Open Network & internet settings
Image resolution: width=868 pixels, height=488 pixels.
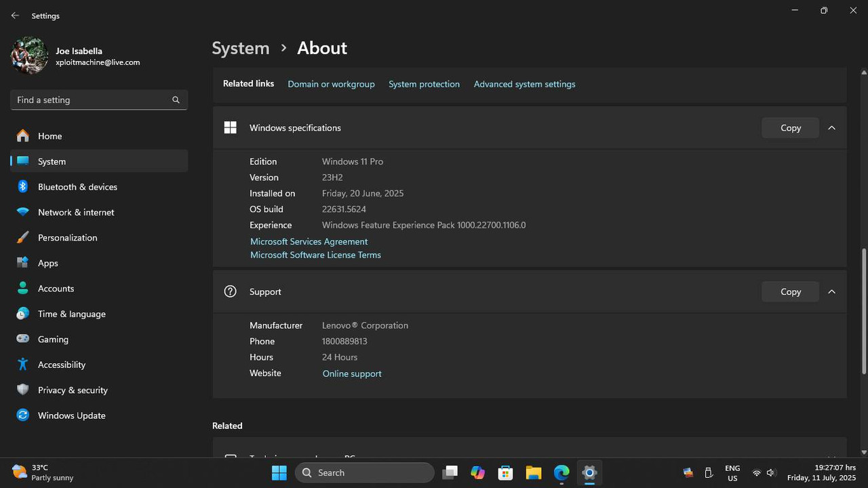pyautogui.click(x=76, y=212)
